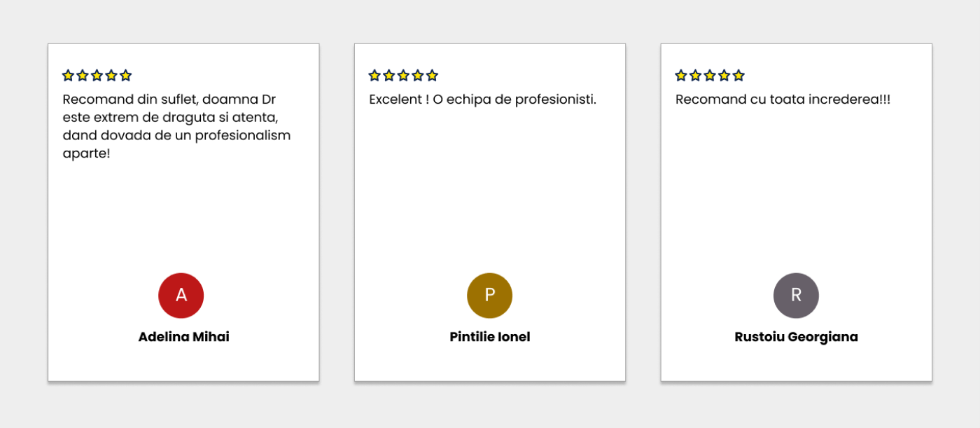Click the fifth star in Adelina Mihai's review
Screen dimensions: 980x428
(x=125, y=76)
